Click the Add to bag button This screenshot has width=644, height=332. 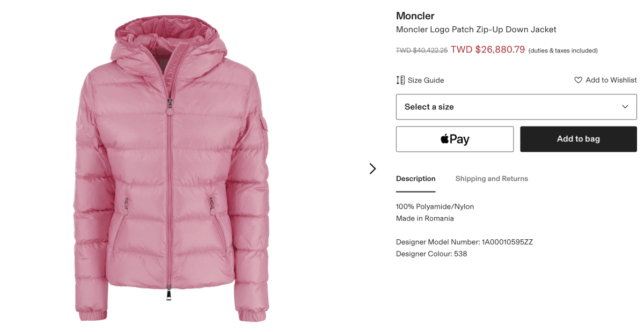click(x=579, y=139)
